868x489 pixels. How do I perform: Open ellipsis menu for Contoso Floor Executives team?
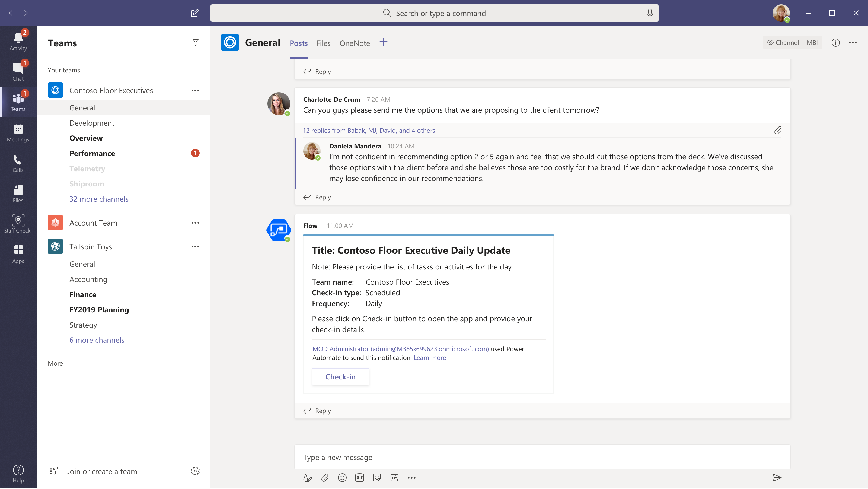point(195,91)
